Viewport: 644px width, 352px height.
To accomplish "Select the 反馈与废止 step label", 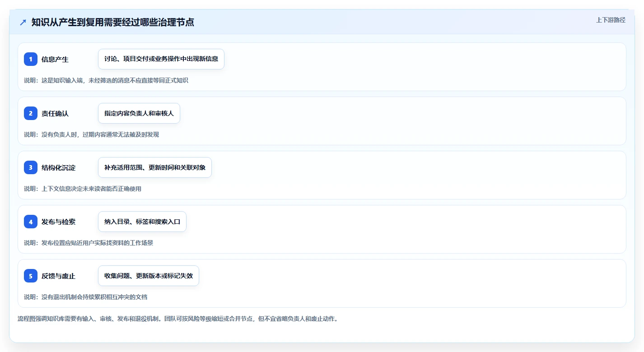I will click(x=59, y=276).
